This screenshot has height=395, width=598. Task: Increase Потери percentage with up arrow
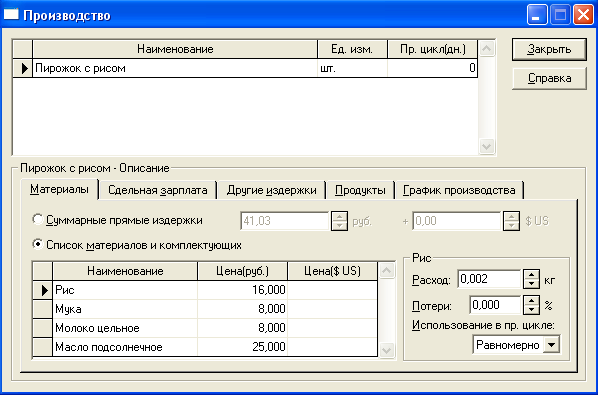coord(531,300)
